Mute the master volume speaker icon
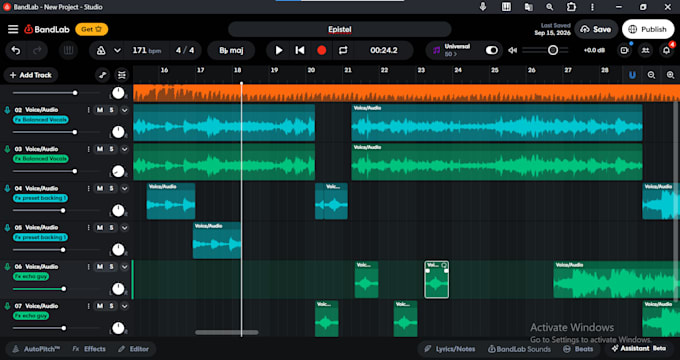Viewport: 680px width, 360px height. pyautogui.click(x=512, y=50)
